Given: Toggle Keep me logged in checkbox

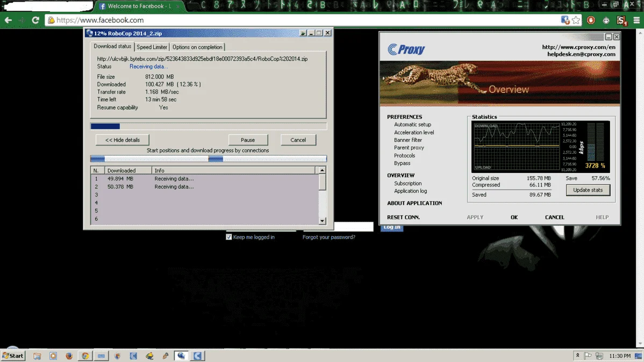Looking at the screenshot, I should pyautogui.click(x=229, y=237).
